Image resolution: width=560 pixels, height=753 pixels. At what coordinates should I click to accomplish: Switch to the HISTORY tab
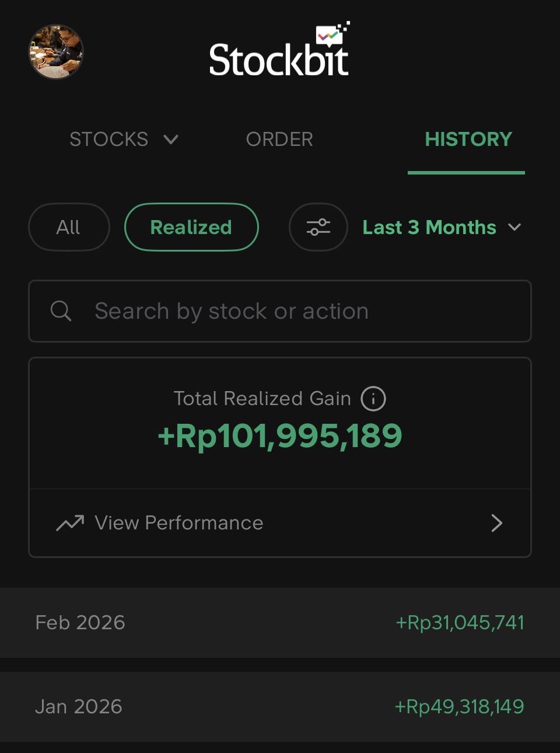468,140
